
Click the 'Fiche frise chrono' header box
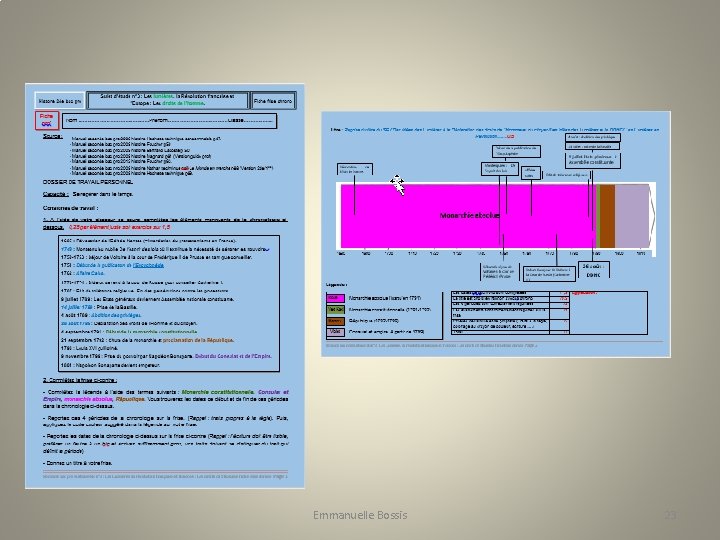(273, 101)
